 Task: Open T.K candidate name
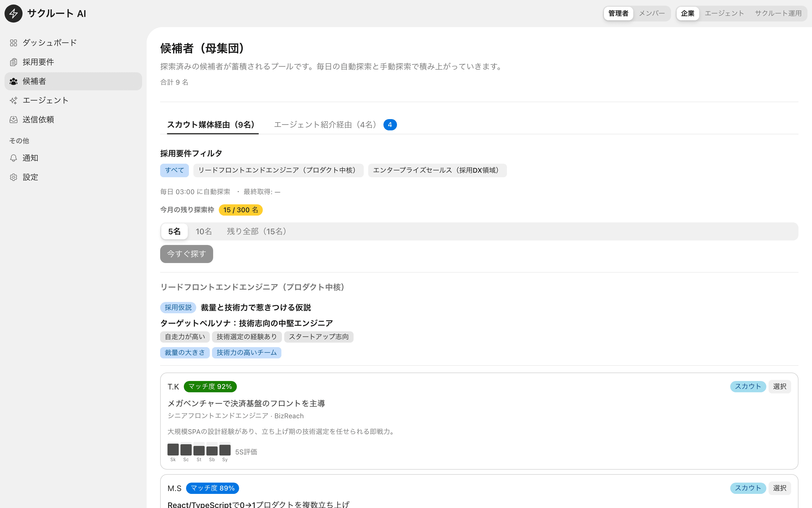[173, 387]
